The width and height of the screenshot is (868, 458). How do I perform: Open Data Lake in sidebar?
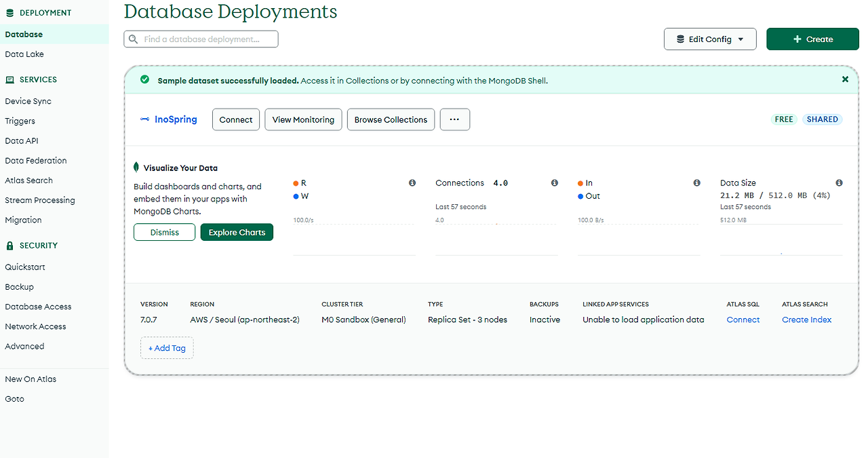[24, 54]
